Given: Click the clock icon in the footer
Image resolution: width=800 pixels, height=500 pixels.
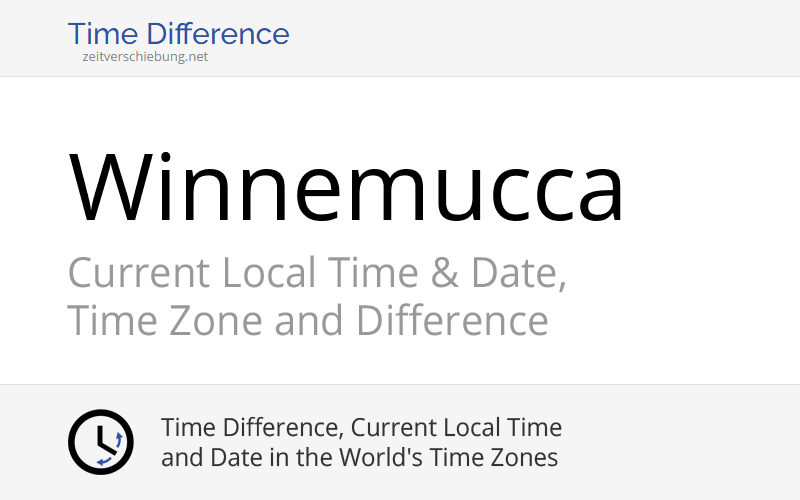Looking at the screenshot, I should (100, 442).
